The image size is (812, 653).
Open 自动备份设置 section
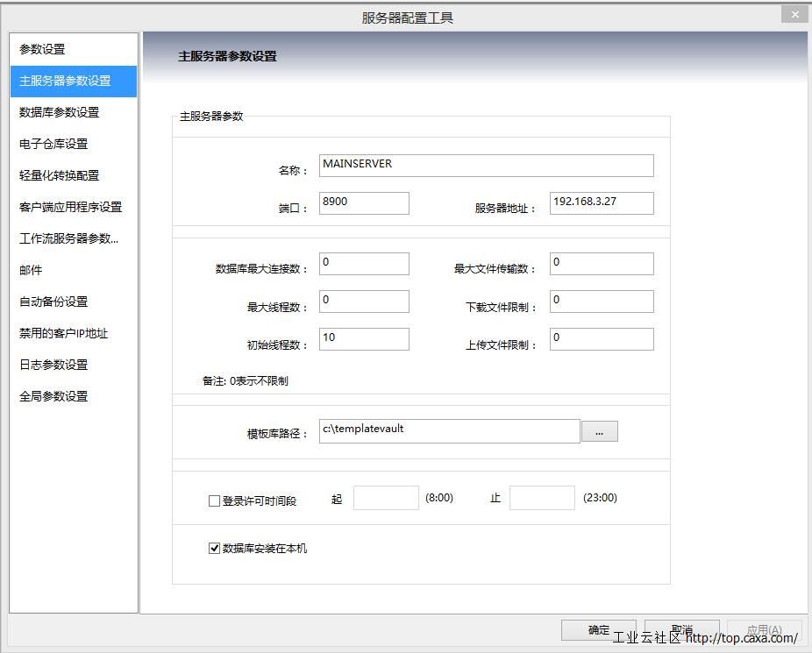pyautogui.click(x=53, y=302)
